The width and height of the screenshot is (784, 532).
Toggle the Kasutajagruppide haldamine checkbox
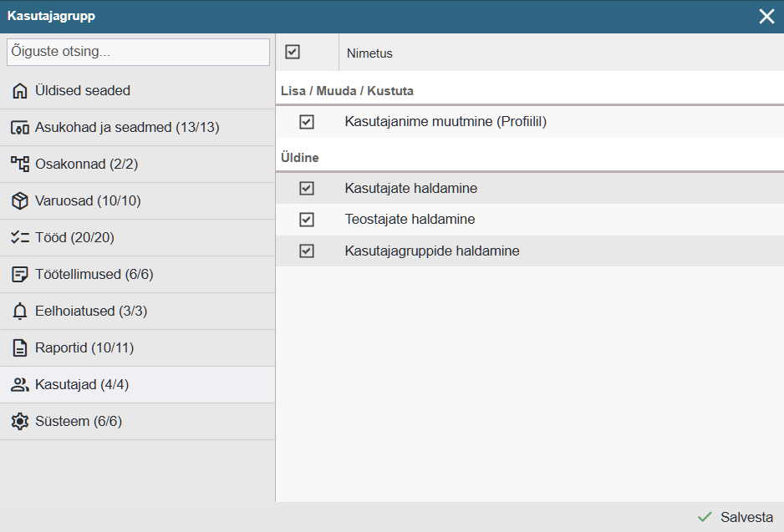pos(307,251)
